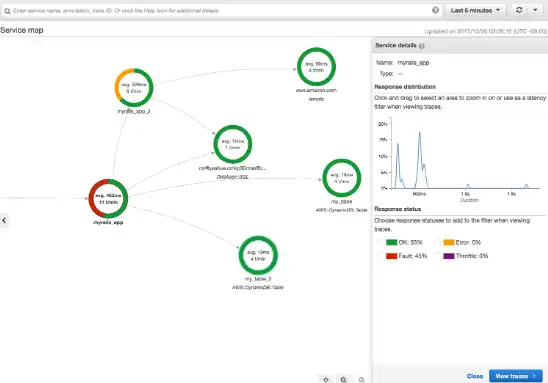Click the Service map heading
Viewport: 548px width, 383px height.
(x=22, y=30)
